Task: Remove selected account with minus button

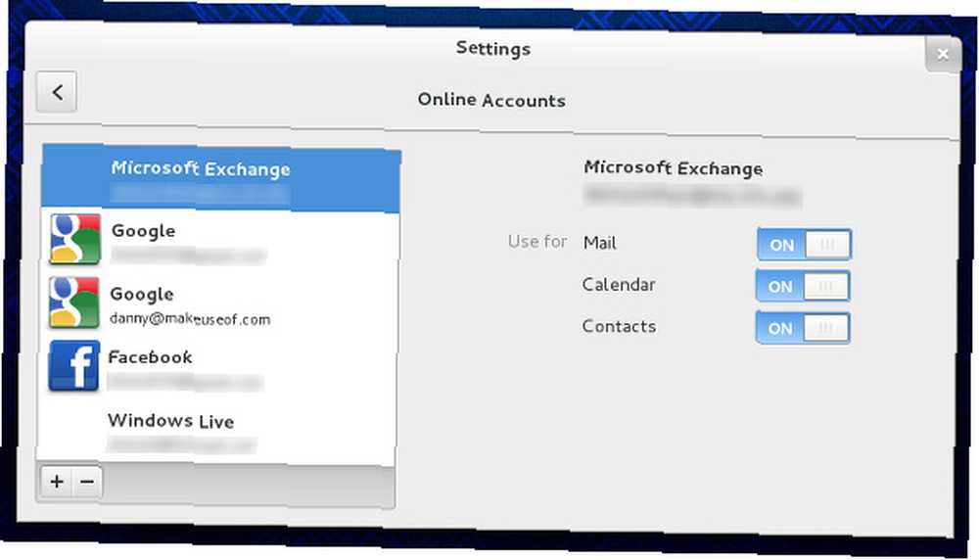Action: (87, 482)
